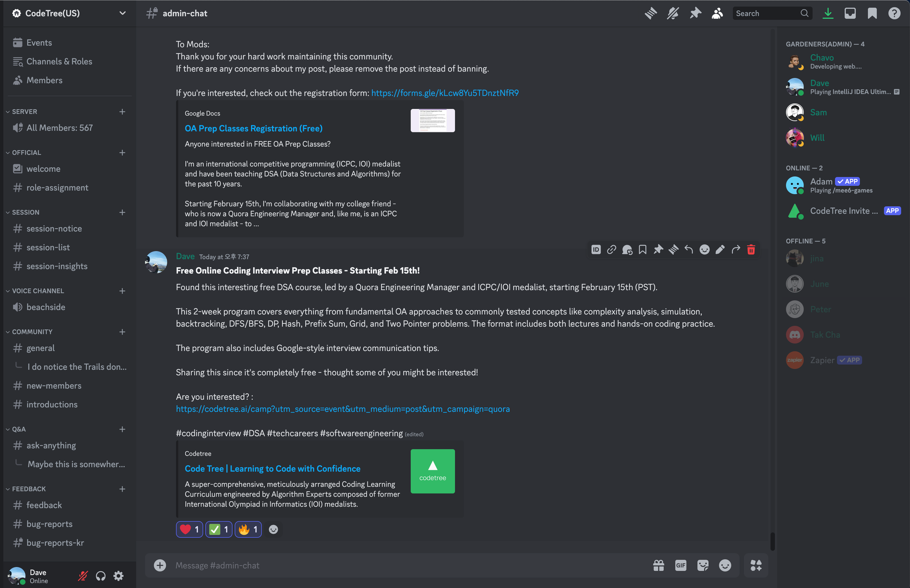The width and height of the screenshot is (910, 588).
Task: Open user settings gear icon
Action: click(x=118, y=576)
